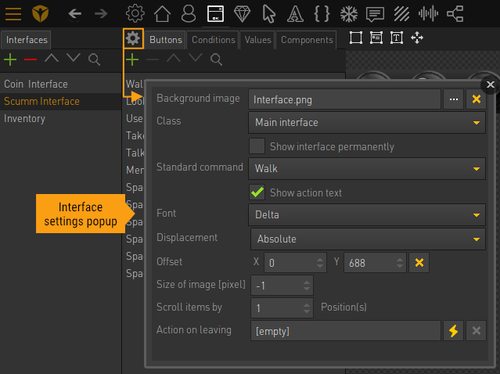Image resolution: width=500 pixels, height=374 pixels.
Task: Close the interface settings popup
Action: point(490,85)
